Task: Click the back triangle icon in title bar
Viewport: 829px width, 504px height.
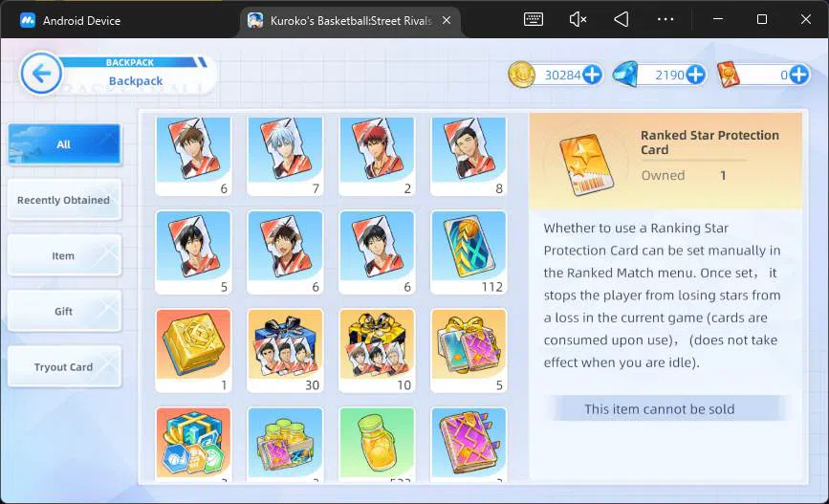Action: tap(622, 19)
